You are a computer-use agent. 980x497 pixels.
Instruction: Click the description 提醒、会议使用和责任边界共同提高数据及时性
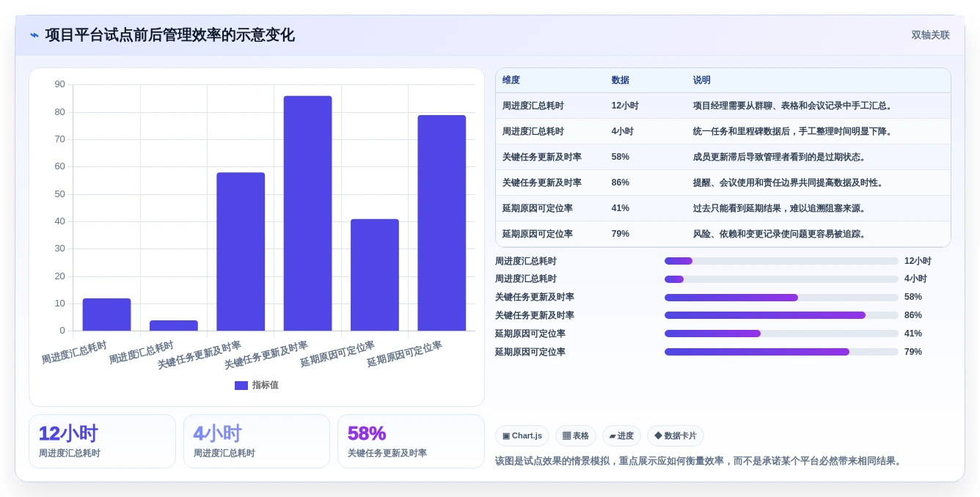[789, 183]
